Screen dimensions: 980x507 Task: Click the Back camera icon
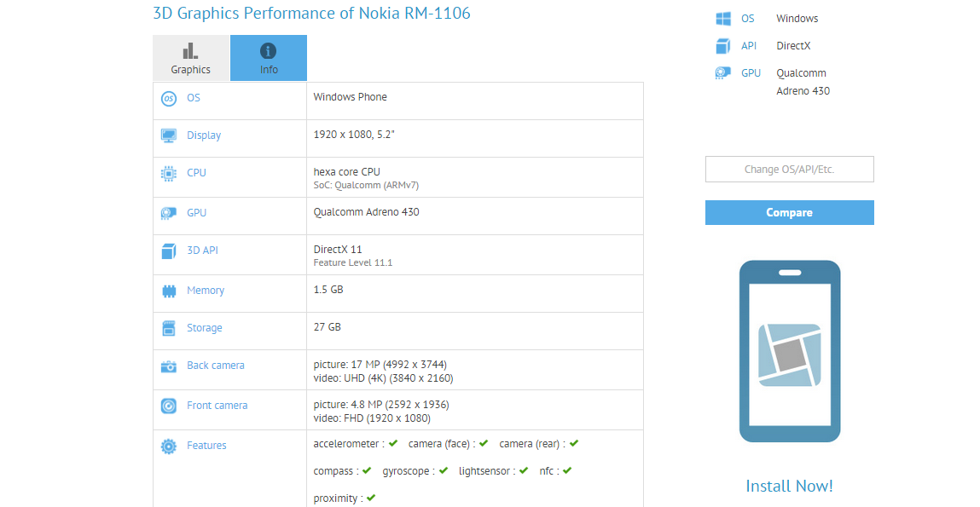pyautogui.click(x=169, y=366)
